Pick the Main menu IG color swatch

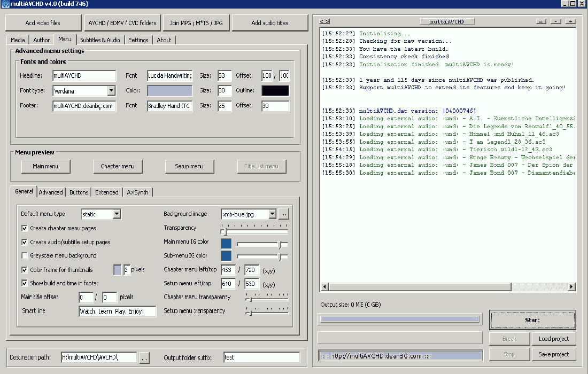click(x=226, y=244)
